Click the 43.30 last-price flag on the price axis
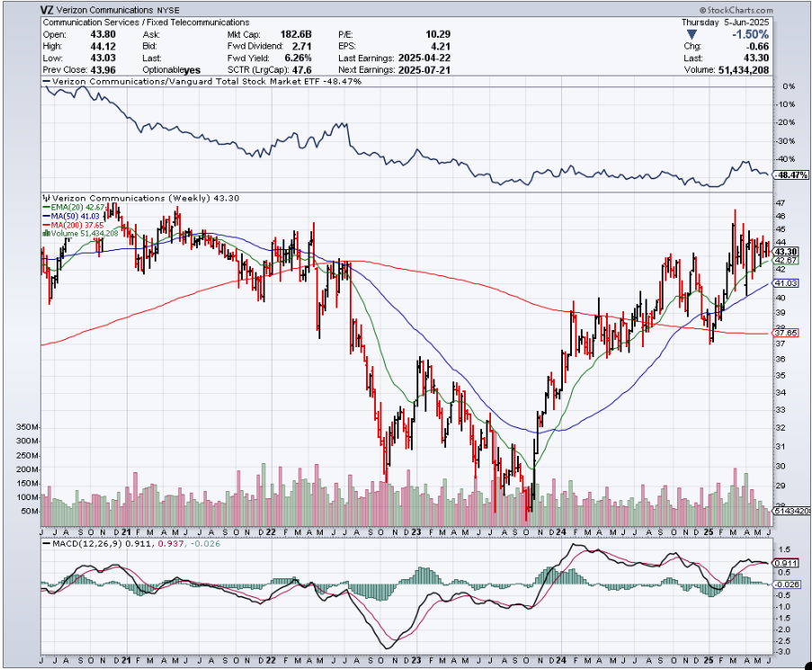Image resolution: width=812 pixels, height=670 pixels. pyautogui.click(x=785, y=251)
